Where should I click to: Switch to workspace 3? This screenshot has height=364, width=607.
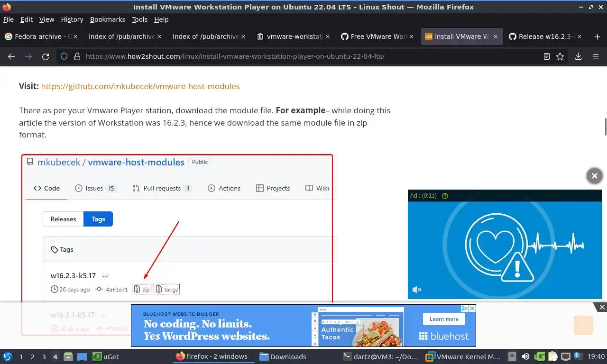click(x=44, y=357)
